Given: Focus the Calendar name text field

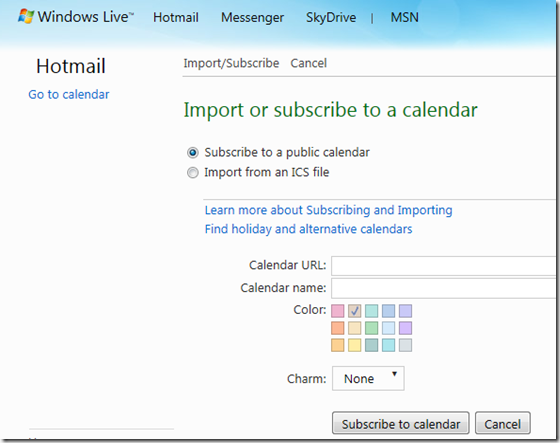Looking at the screenshot, I should tap(443, 288).
